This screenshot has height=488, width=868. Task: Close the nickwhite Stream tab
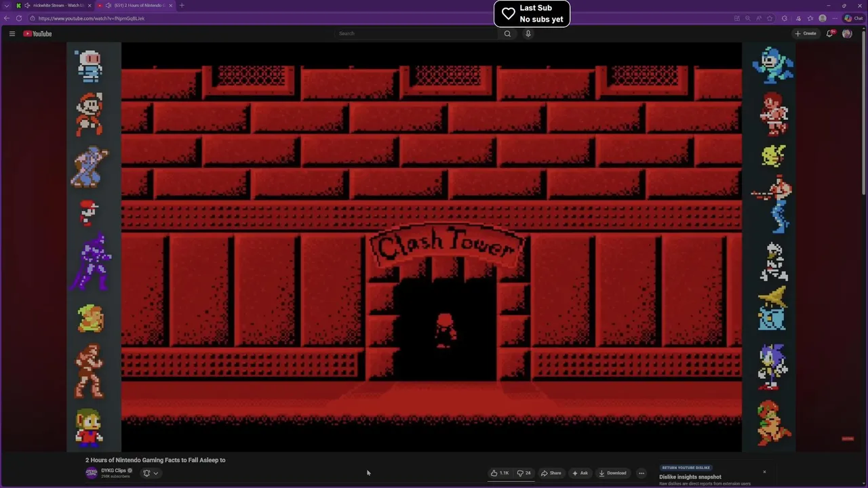(90, 5)
